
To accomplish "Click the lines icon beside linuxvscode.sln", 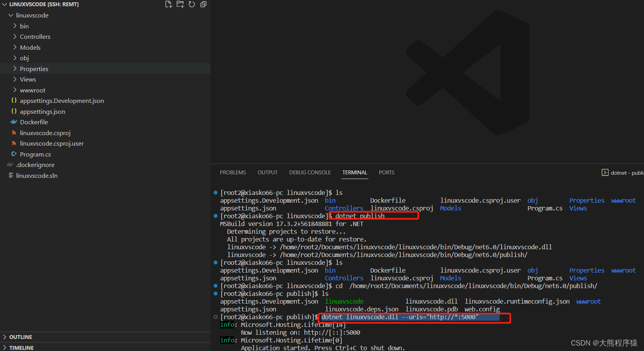I will click(x=11, y=175).
